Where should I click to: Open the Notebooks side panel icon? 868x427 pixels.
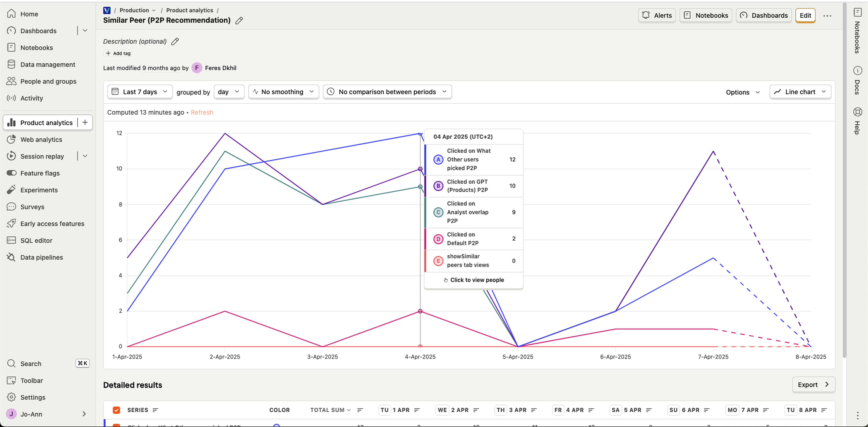(x=858, y=12)
